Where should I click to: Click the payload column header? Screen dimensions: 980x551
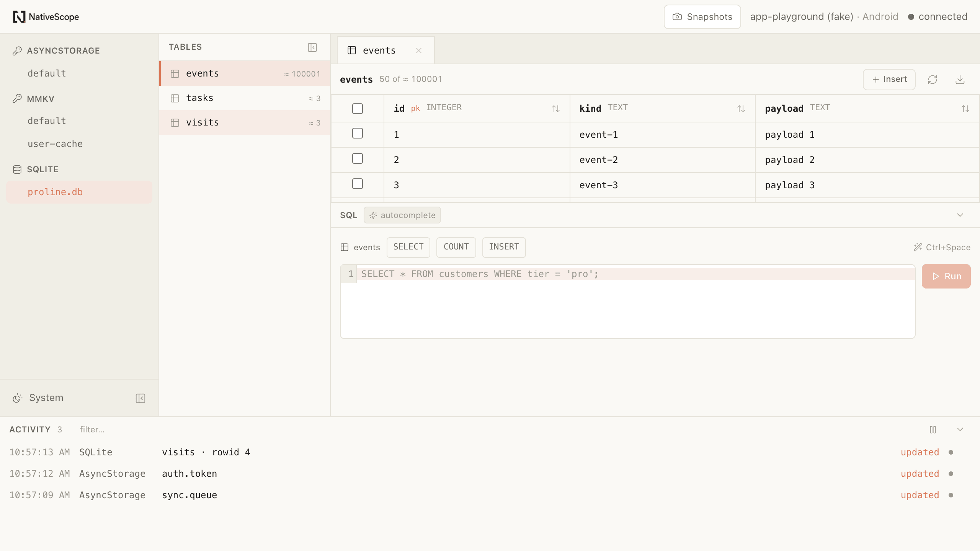click(867, 109)
